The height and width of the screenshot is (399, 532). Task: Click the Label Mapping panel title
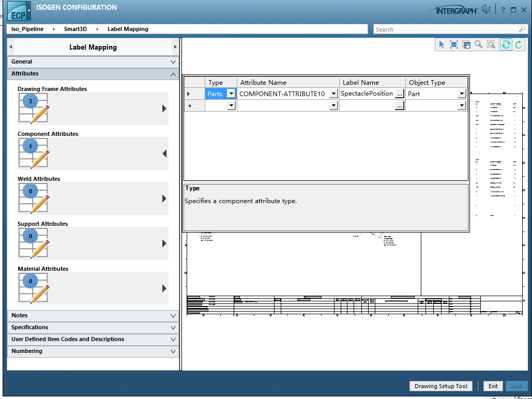tap(93, 47)
